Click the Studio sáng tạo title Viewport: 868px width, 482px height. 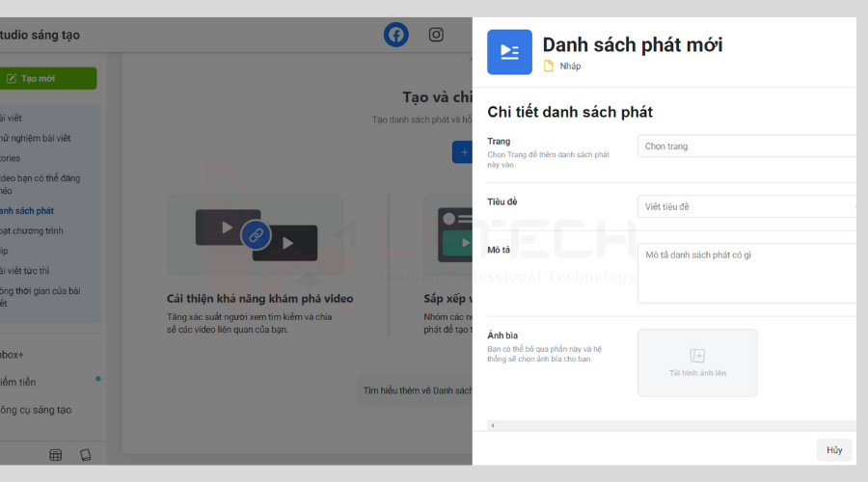[40, 35]
